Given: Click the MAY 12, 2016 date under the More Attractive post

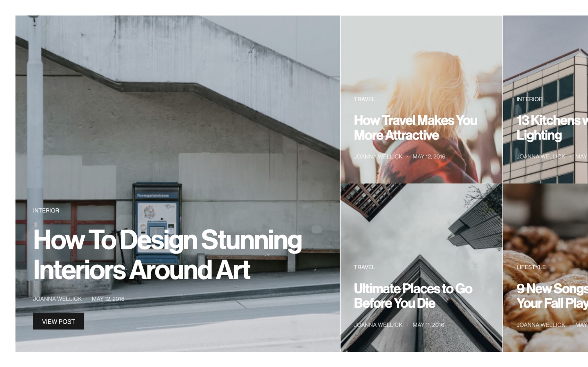Looking at the screenshot, I should click(x=429, y=156).
